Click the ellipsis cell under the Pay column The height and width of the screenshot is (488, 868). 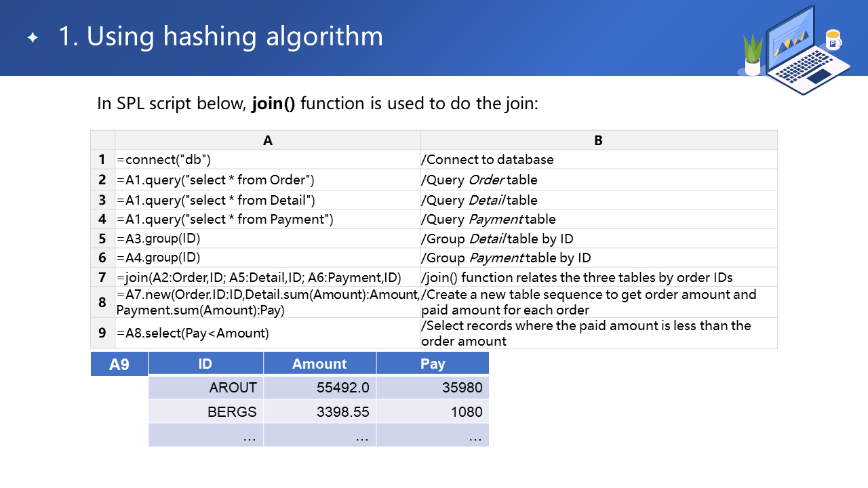coord(433,435)
